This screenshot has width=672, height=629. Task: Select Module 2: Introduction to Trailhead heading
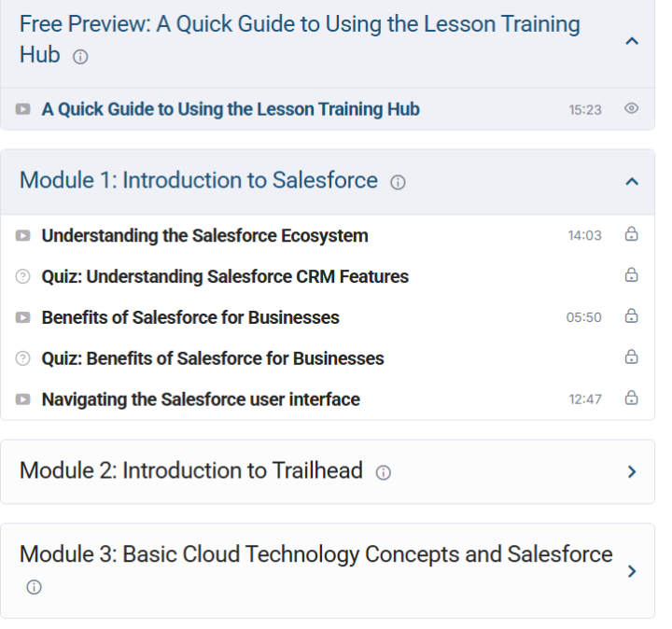191,470
